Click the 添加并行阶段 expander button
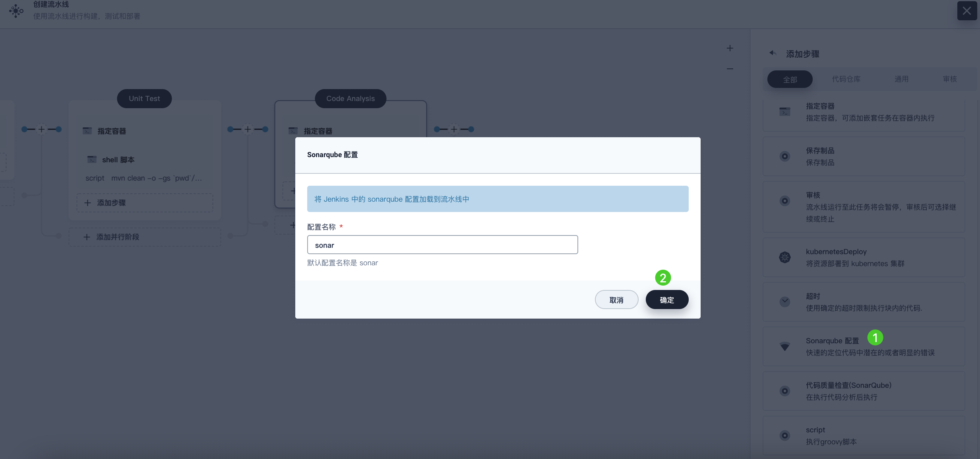 pyautogui.click(x=144, y=236)
